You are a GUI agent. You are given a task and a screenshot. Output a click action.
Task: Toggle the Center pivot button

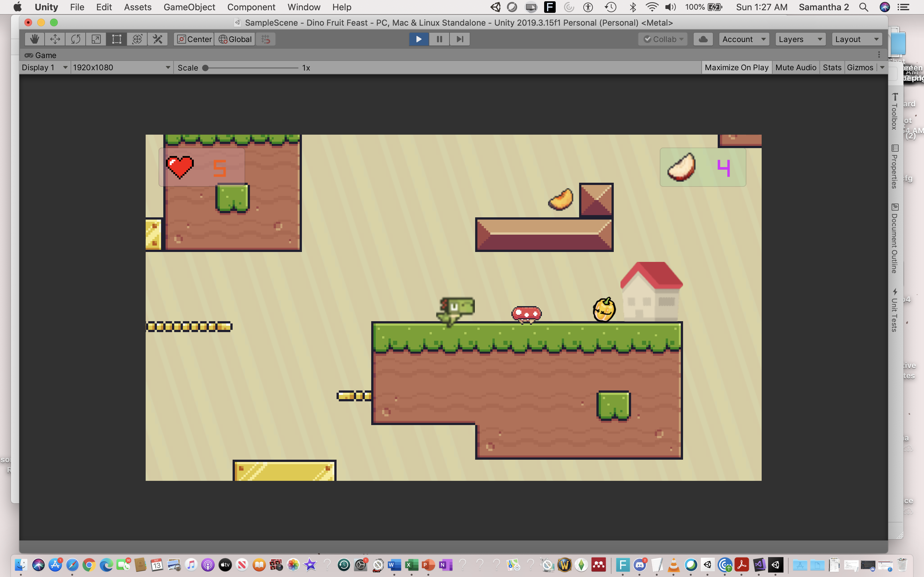click(x=194, y=39)
